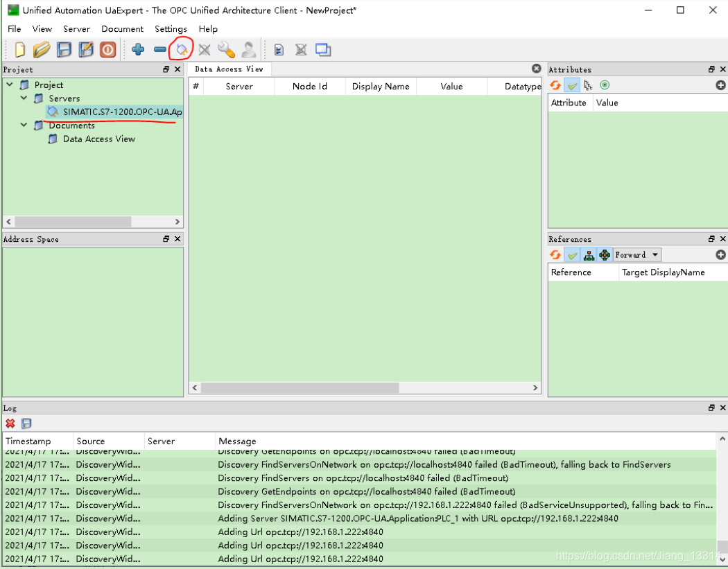Click the Timestamp column header in the Log
This screenshot has width=728, height=569.
coord(38,441)
